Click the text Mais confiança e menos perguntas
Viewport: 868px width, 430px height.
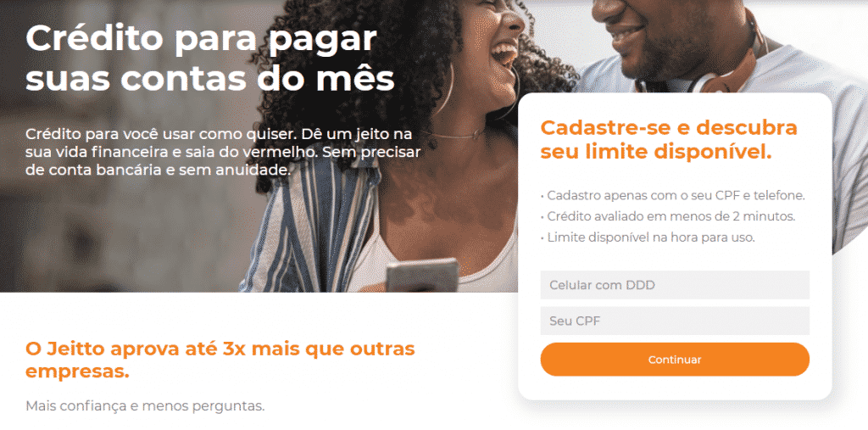[145, 406]
